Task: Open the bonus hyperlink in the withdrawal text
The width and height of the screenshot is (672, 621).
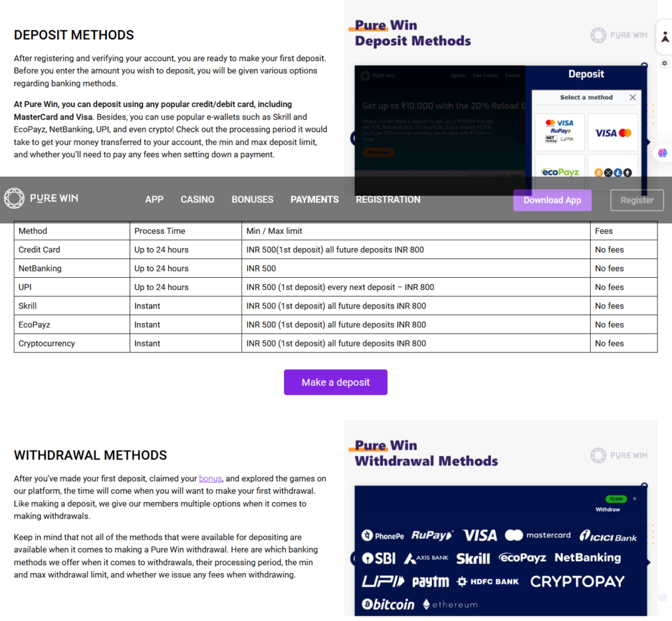Action: [210, 478]
